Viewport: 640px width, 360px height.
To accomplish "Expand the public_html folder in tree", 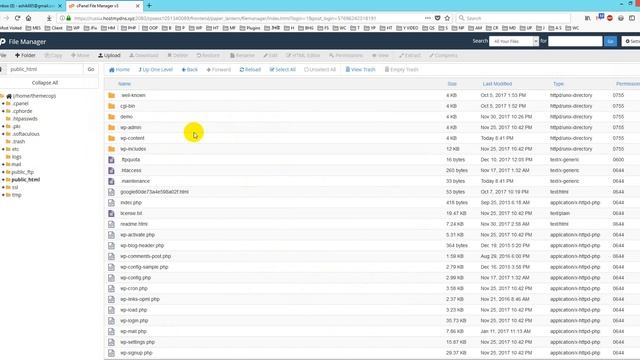I will [3, 180].
